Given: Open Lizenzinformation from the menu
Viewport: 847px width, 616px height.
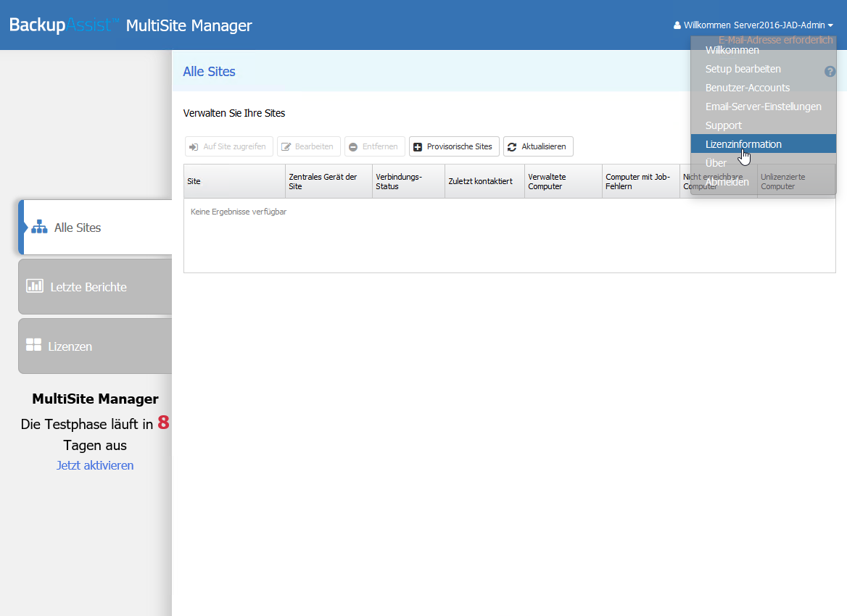Looking at the screenshot, I should click(764, 144).
